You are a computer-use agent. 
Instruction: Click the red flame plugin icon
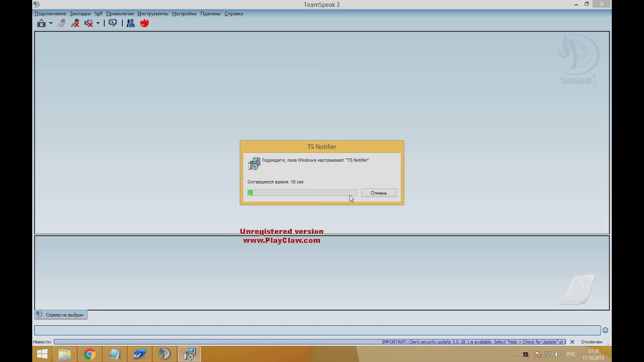coord(144,23)
